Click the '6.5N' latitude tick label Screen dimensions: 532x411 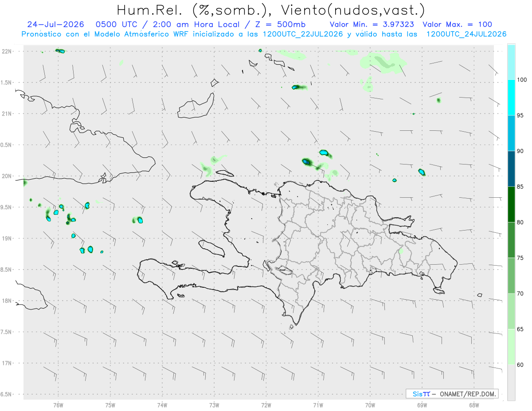(5, 395)
